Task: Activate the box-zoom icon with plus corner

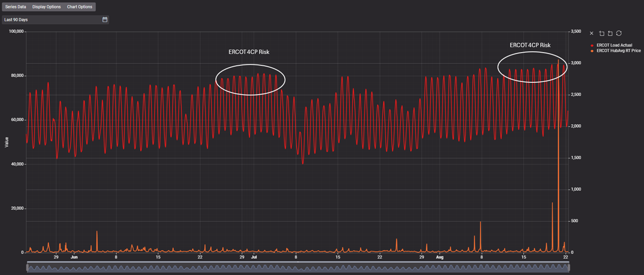Action: (x=602, y=33)
